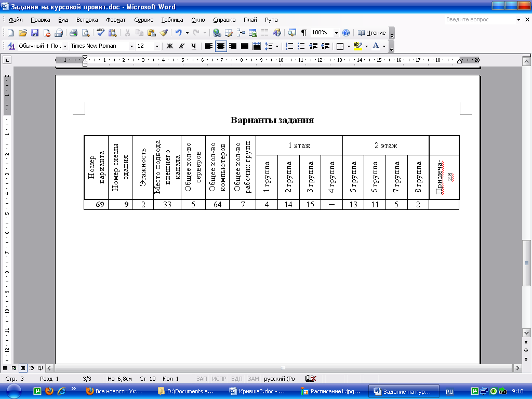
Task: Open the Формат menu
Action: coord(116,20)
